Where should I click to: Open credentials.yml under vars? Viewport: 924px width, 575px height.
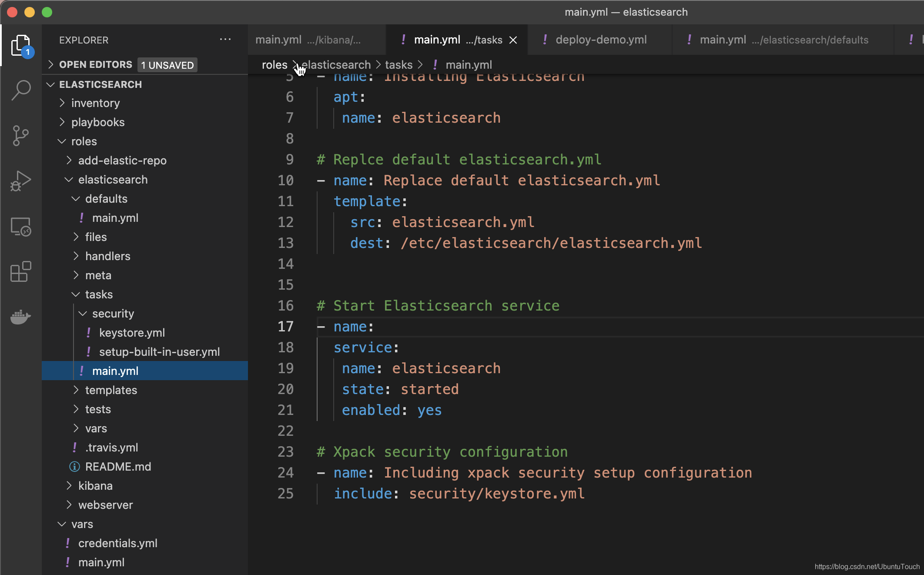(117, 543)
